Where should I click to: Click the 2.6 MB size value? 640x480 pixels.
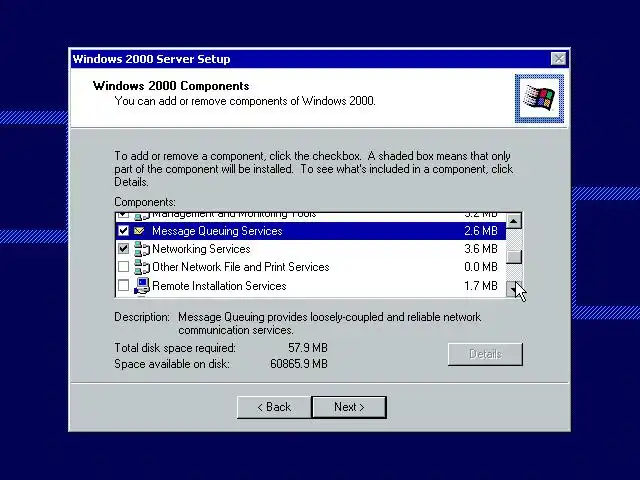click(481, 231)
